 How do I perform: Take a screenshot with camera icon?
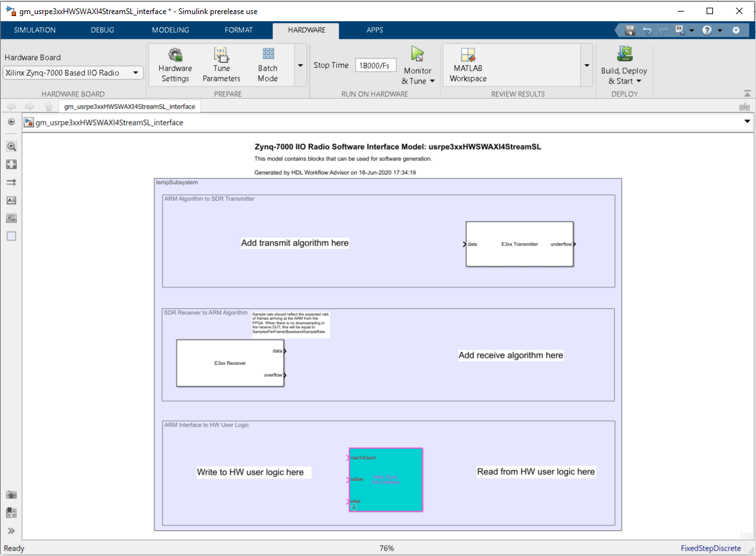(x=11, y=494)
